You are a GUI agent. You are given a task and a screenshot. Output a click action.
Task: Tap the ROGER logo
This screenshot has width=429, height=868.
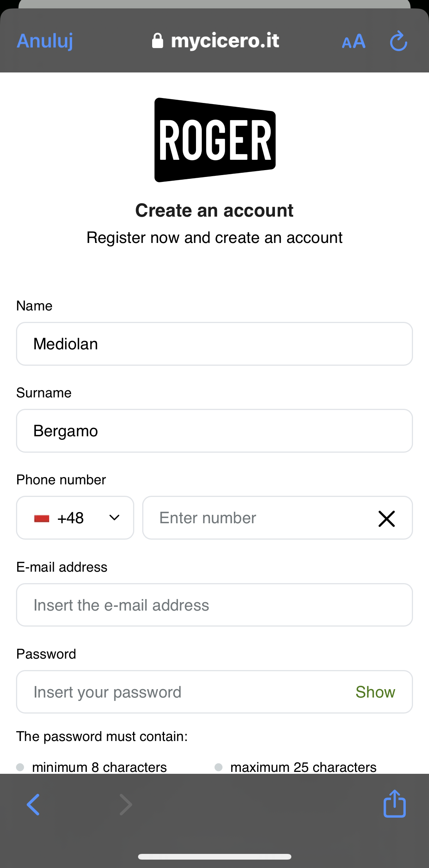[x=215, y=140]
